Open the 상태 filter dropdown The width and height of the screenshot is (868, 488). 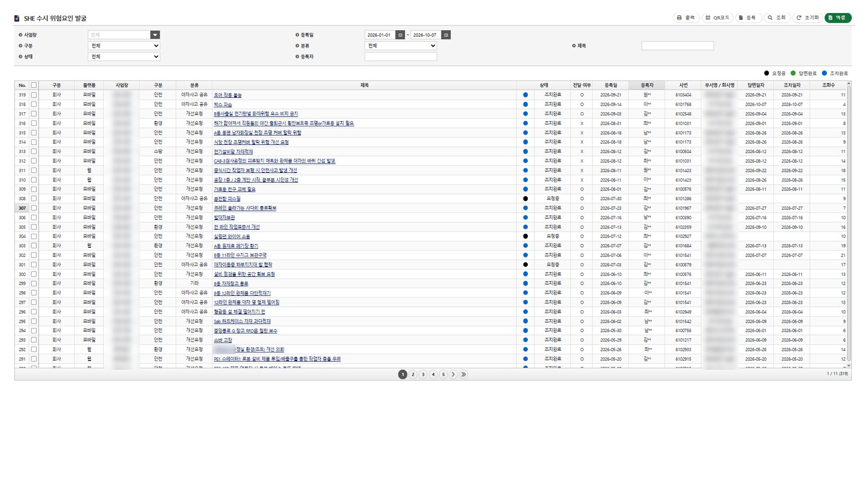point(124,56)
